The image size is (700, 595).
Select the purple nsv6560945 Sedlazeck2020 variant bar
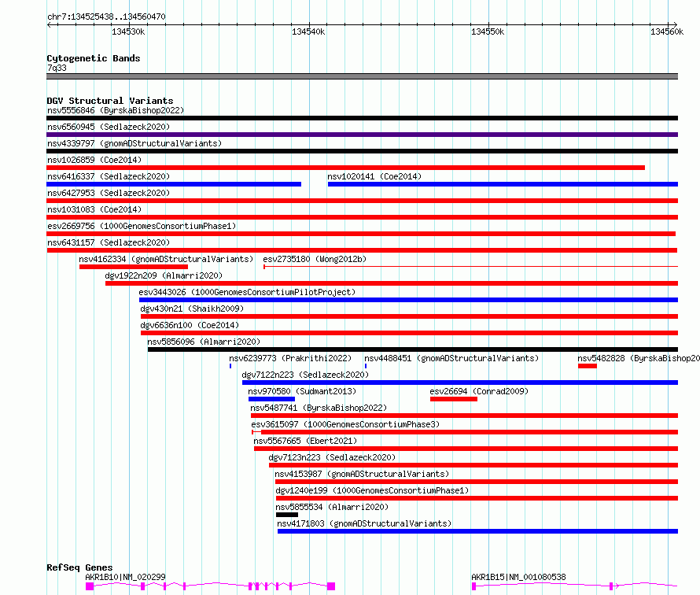[x=362, y=135]
